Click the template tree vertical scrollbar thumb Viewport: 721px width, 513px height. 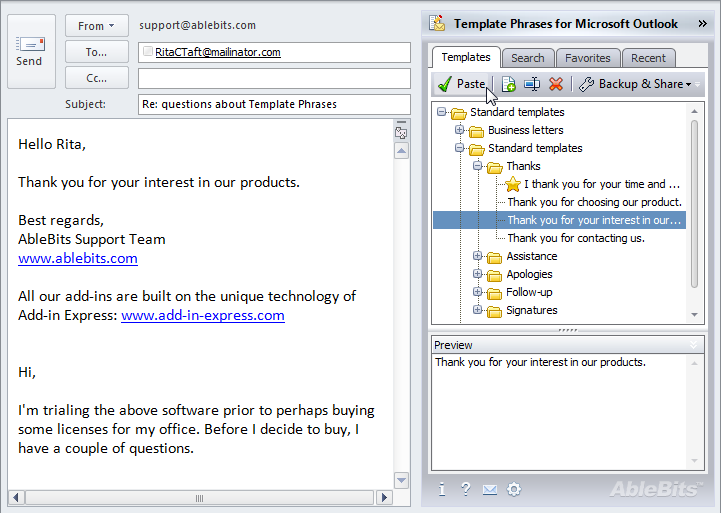694,204
